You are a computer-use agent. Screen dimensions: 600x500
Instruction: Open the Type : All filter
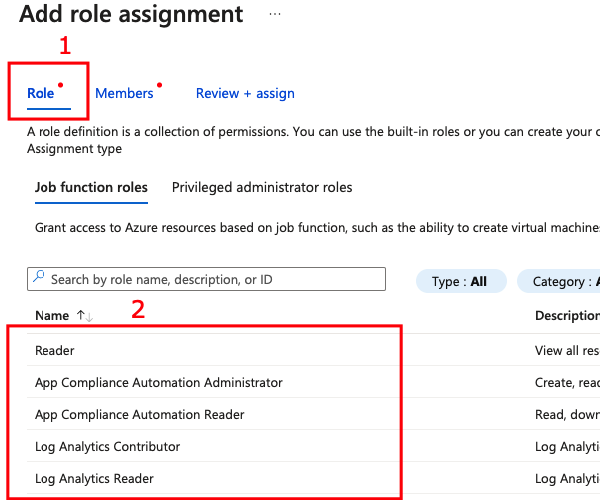[460, 281]
